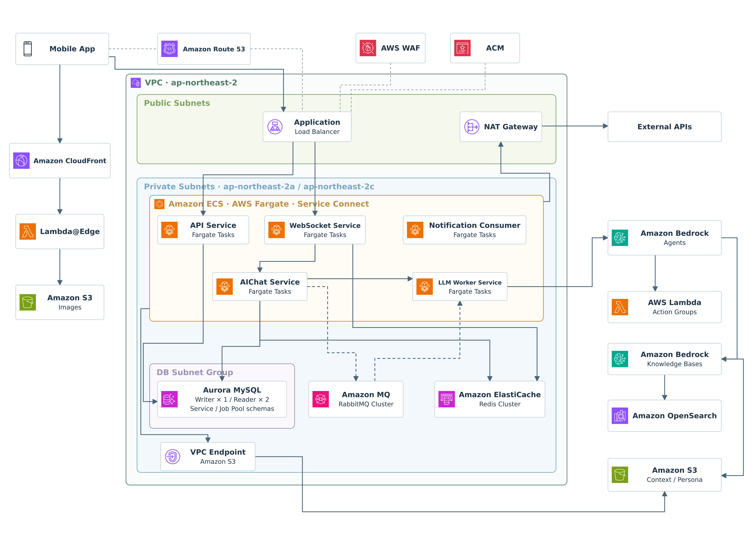Click 'Service / Job Pool schemas' text

(x=232, y=409)
